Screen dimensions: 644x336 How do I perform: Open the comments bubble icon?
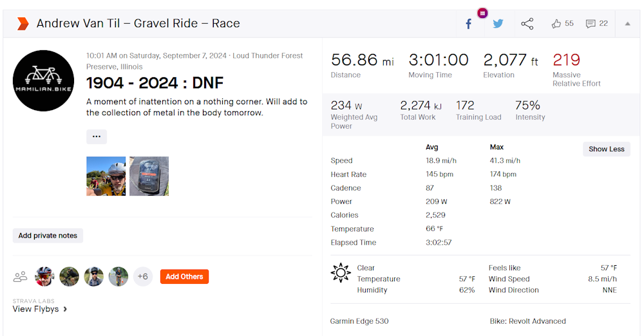tap(591, 24)
